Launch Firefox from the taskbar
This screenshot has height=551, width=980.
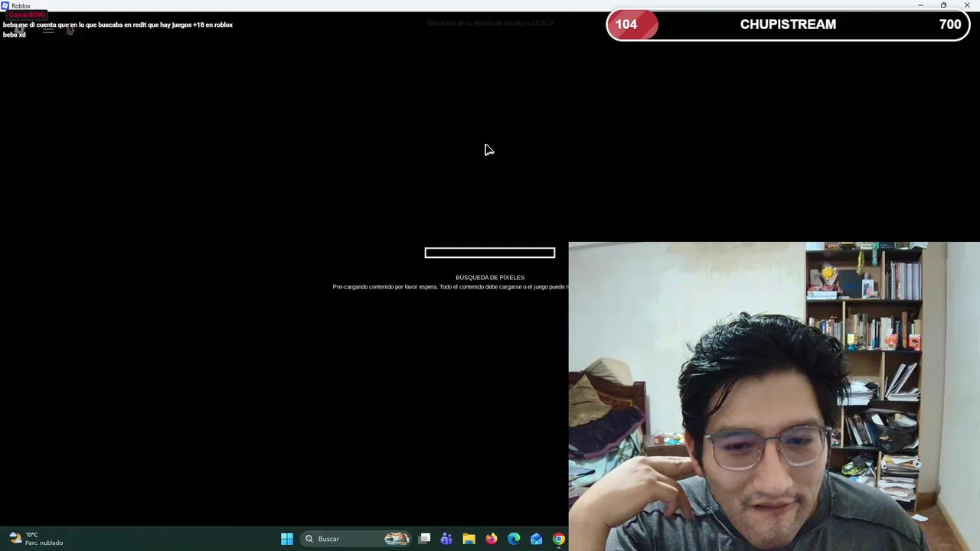coord(492,539)
